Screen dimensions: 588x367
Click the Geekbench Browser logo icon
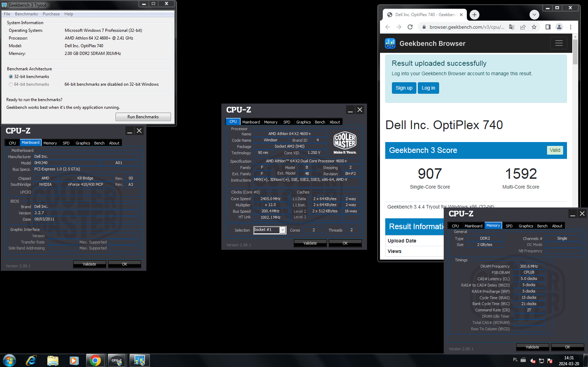click(x=390, y=43)
